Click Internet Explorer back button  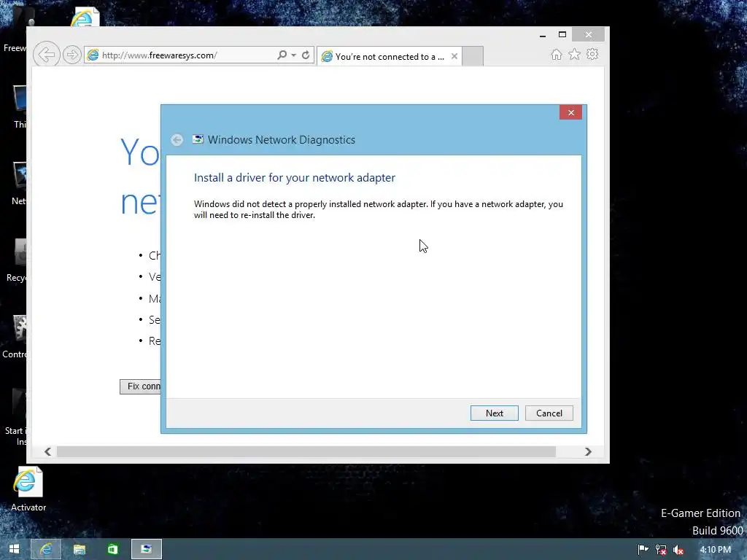pos(46,55)
